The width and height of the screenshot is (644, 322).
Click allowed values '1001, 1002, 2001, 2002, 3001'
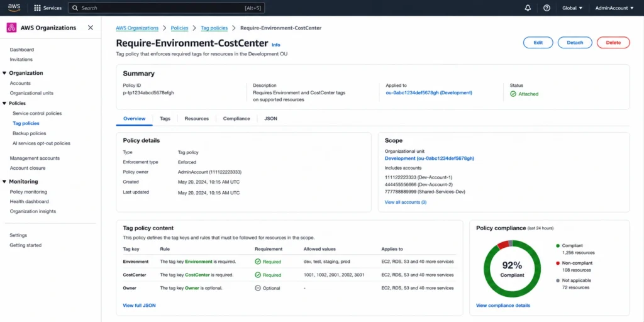coord(333,275)
